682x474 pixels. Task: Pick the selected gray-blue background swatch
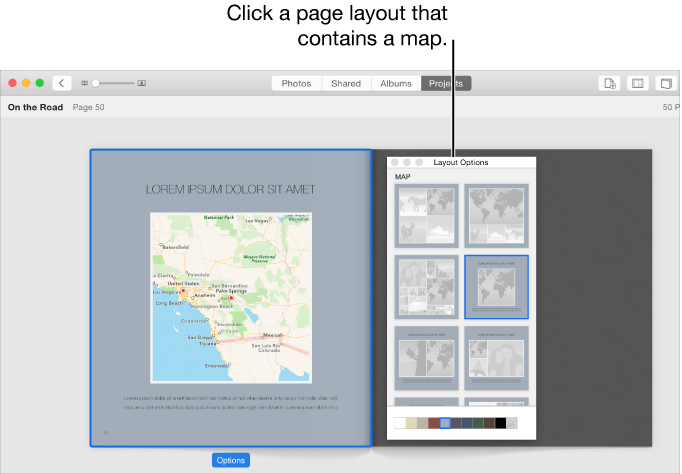click(445, 423)
